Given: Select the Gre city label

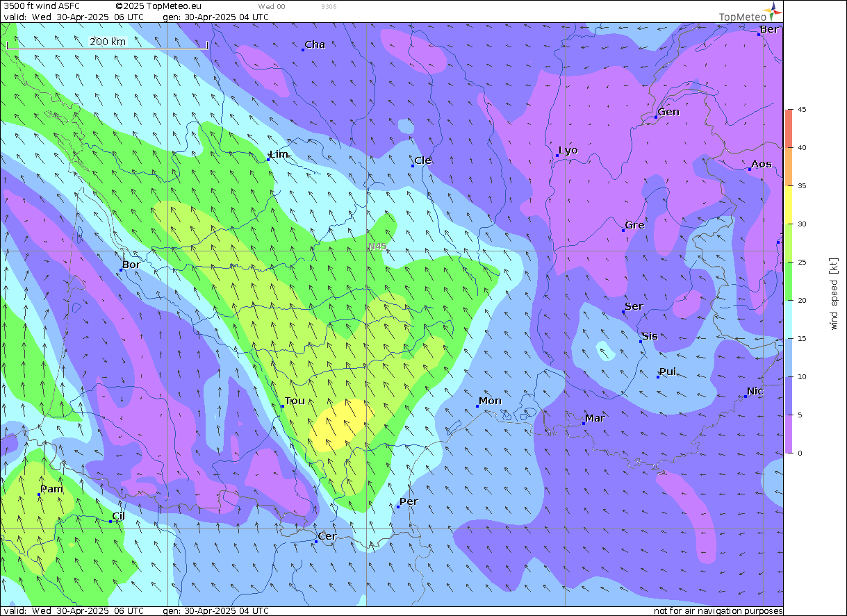Looking at the screenshot, I should click(634, 225).
